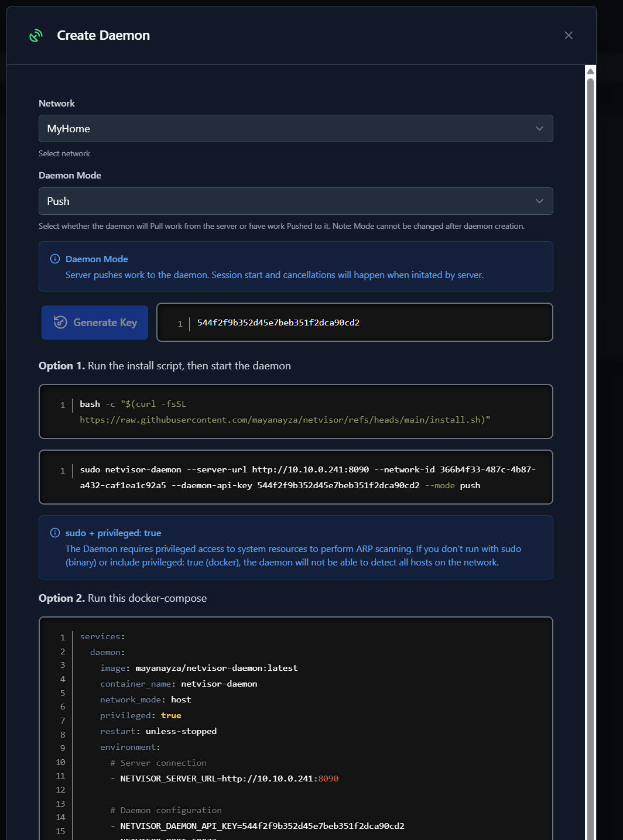Click the info icon next to sudo + privileged
The width and height of the screenshot is (623, 840).
(55, 533)
